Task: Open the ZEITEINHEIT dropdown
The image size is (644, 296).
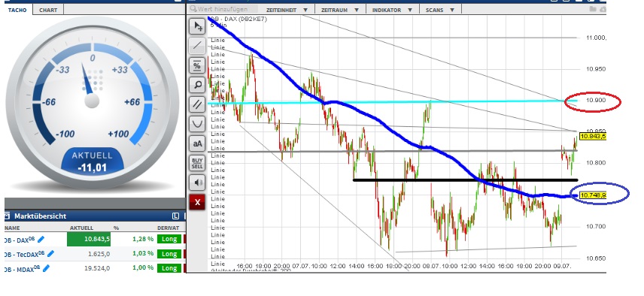Action: point(287,10)
